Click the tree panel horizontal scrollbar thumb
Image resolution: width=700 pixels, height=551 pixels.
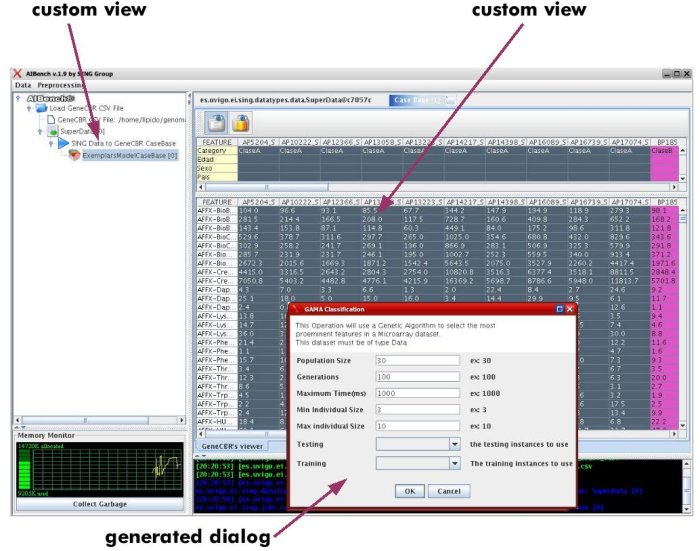tap(85, 420)
